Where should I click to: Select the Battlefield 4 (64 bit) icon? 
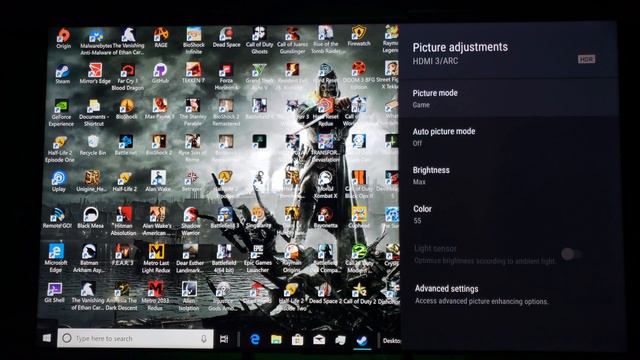(224, 259)
